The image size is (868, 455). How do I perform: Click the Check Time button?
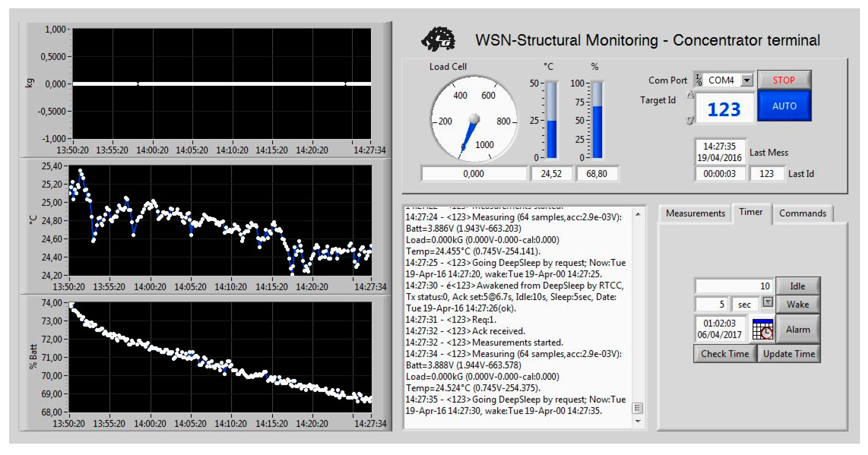725,354
